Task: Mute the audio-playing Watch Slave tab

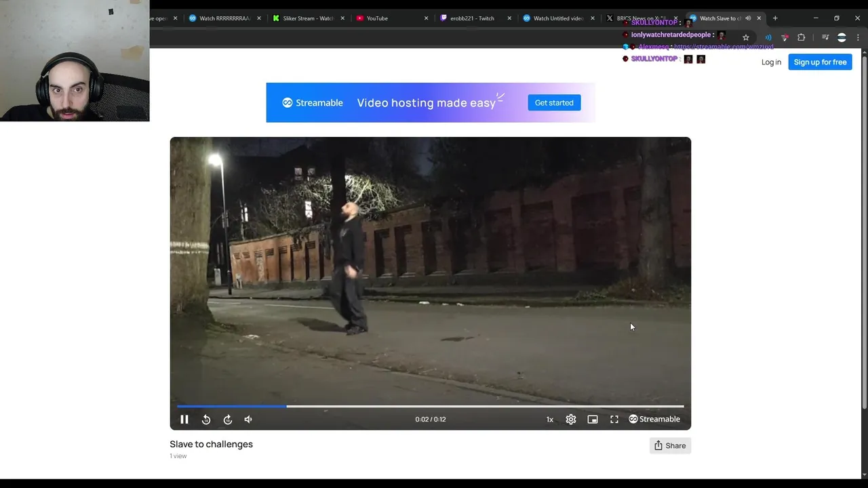Action: click(748, 18)
